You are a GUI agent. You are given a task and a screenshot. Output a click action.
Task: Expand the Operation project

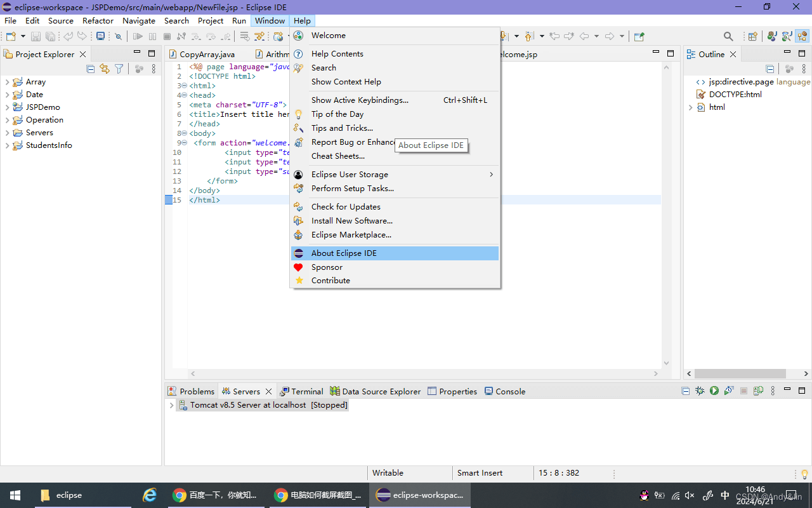pos(7,120)
